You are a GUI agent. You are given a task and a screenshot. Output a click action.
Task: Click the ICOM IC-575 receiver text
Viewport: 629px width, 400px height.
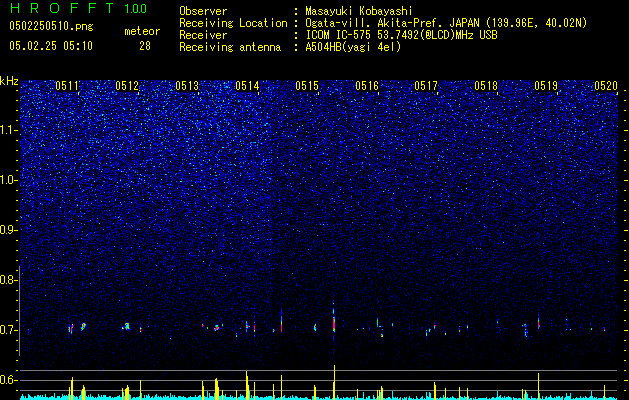click(x=401, y=35)
